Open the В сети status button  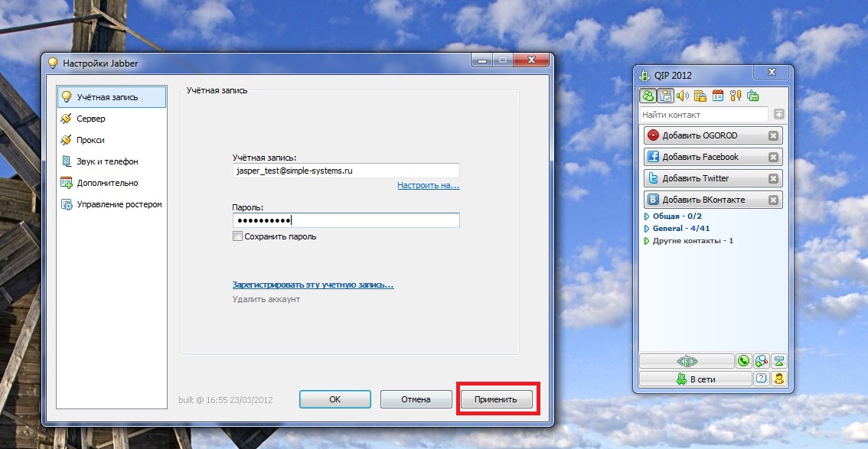(x=695, y=379)
